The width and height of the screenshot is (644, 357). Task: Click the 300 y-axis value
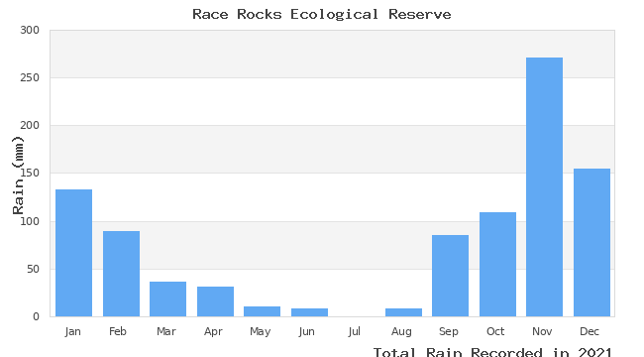[x=30, y=30]
